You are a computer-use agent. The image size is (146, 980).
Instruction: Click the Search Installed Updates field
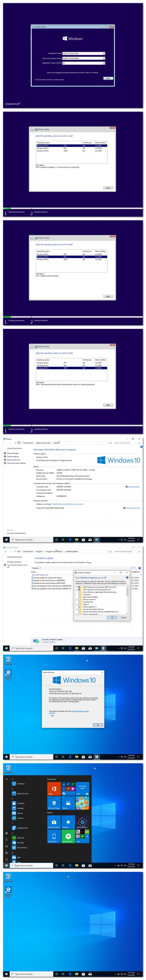pos(127,551)
